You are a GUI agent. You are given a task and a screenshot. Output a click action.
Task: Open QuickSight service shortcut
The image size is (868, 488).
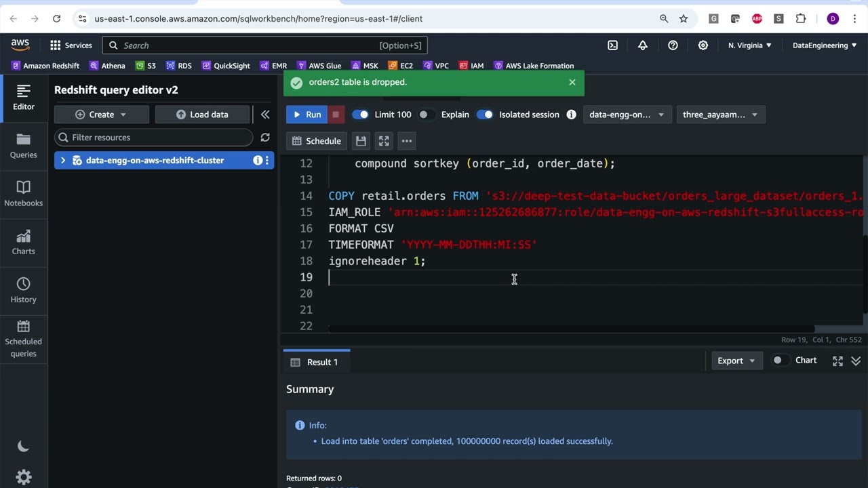(226, 66)
